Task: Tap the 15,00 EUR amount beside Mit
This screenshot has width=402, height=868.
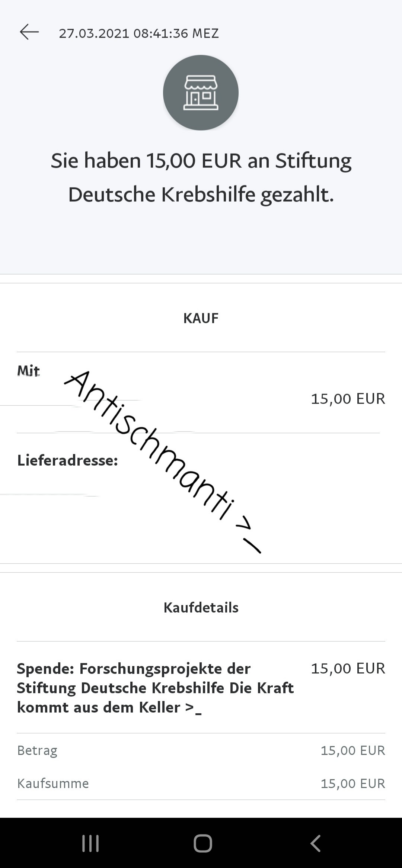Action: point(348,399)
